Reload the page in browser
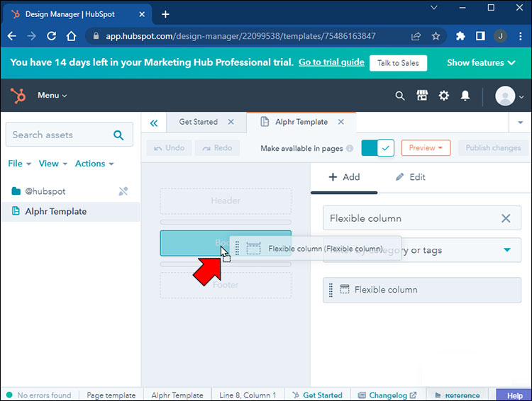This screenshot has height=401, width=532. (51, 36)
